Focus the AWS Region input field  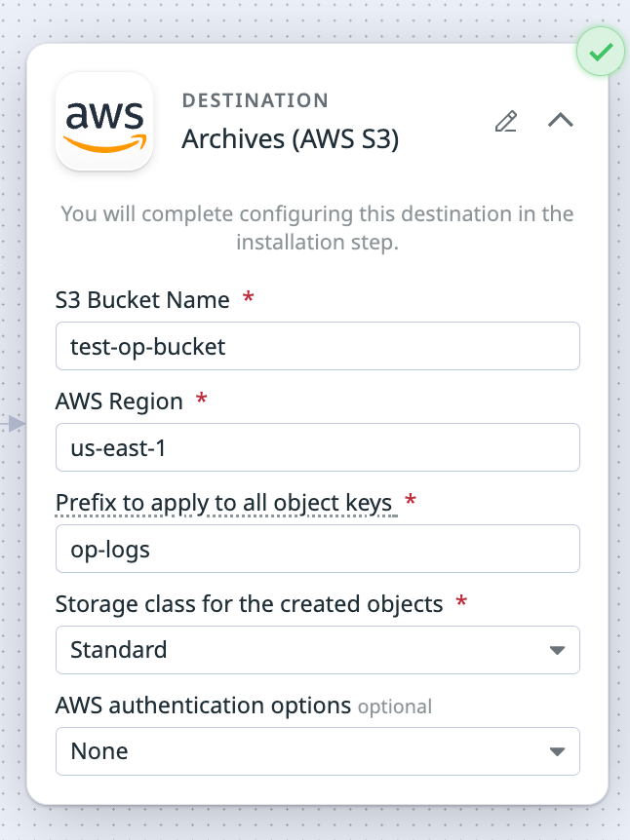[x=318, y=447]
